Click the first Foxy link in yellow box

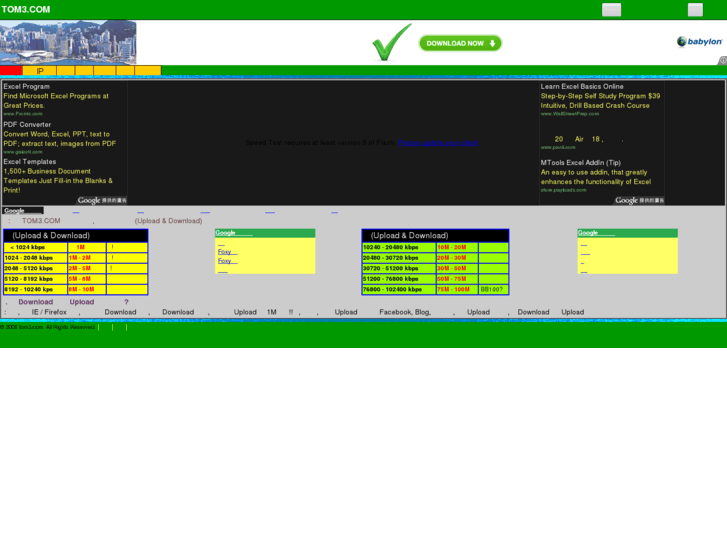tap(227, 251)
